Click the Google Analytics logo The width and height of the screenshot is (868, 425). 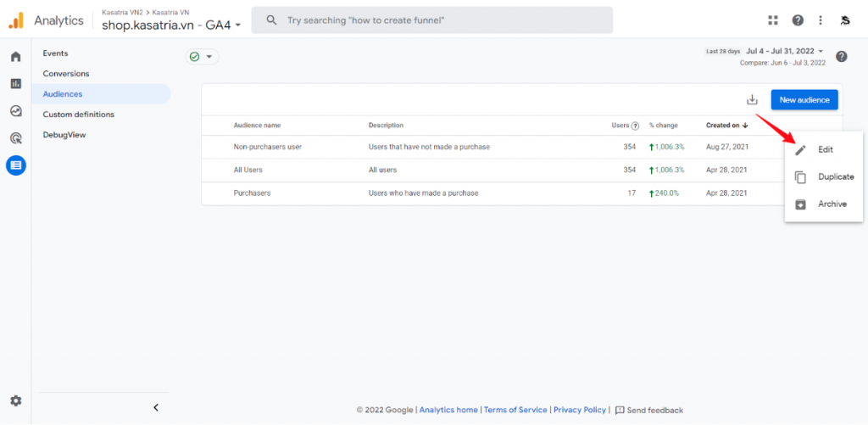pos(16,20)
